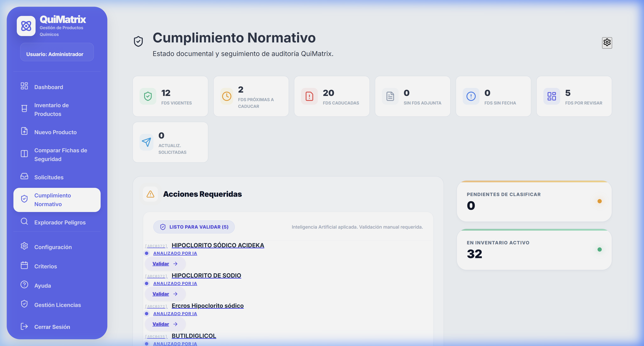
Task: Validar the HIPOCLORITO SÓDICO ACIDEKA entry
Action: 165,263
